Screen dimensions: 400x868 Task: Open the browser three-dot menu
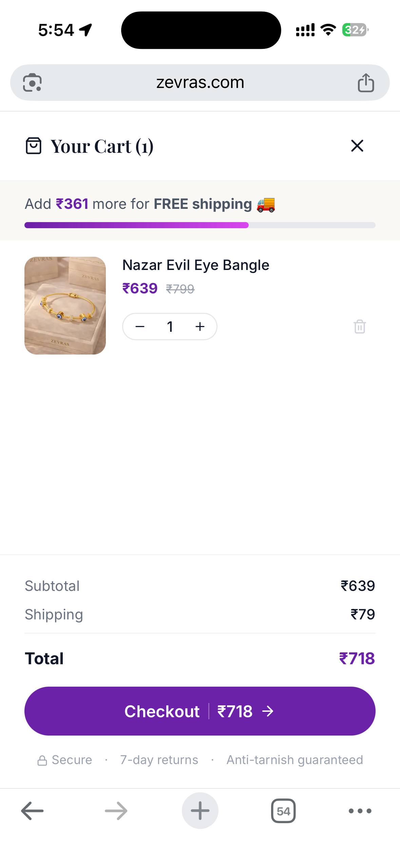[360, 811]
